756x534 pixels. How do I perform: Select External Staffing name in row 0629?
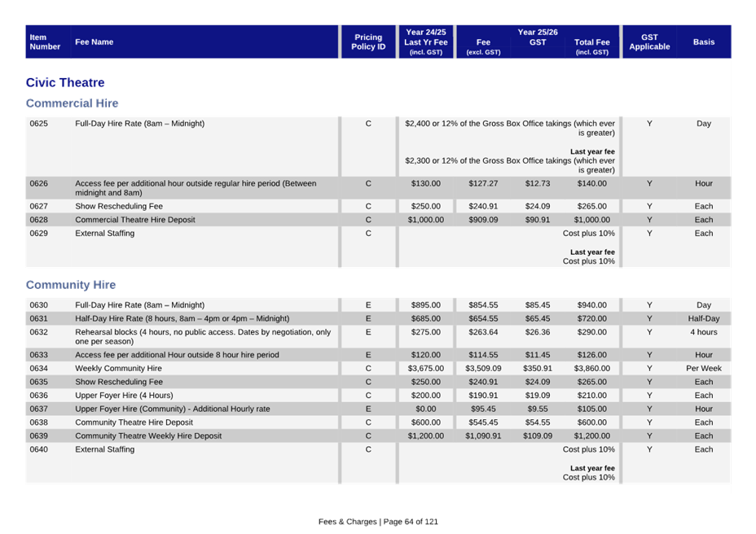[104, 233]
